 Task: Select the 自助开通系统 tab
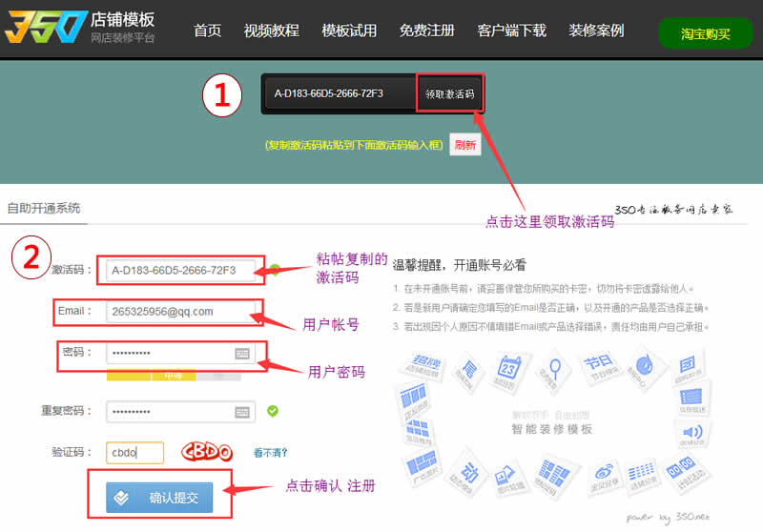44,208
